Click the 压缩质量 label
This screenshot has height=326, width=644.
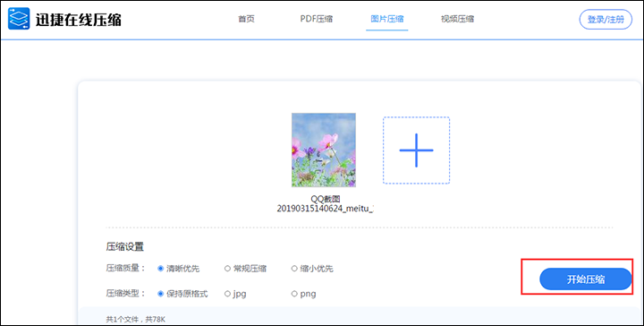[x=126, y=269]
